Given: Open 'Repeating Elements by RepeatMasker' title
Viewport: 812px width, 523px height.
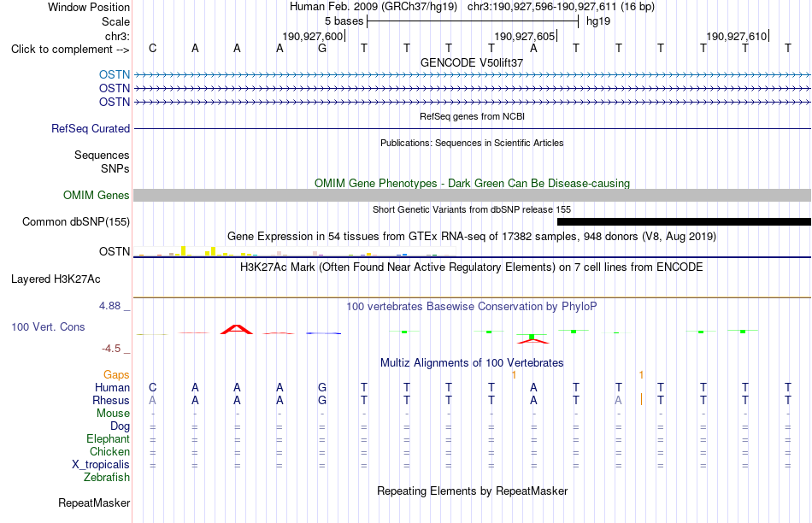Looking at the screenshot, I should pyautogui.click(x=472, y=491).
